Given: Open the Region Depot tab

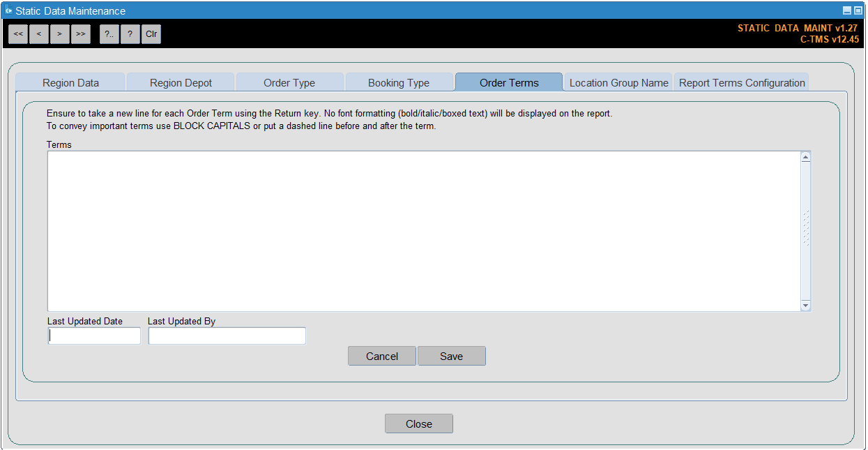Looking at the screenshot, I should (x=181, y=82).
